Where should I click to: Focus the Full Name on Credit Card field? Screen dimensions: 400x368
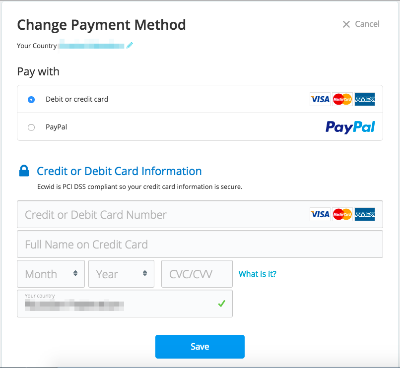(200, 244)
